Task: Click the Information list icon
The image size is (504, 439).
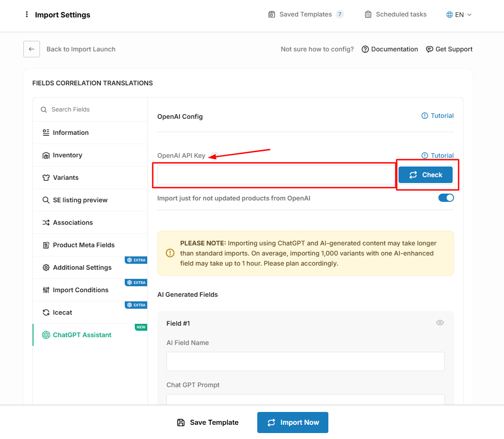Action: [46, 133]
